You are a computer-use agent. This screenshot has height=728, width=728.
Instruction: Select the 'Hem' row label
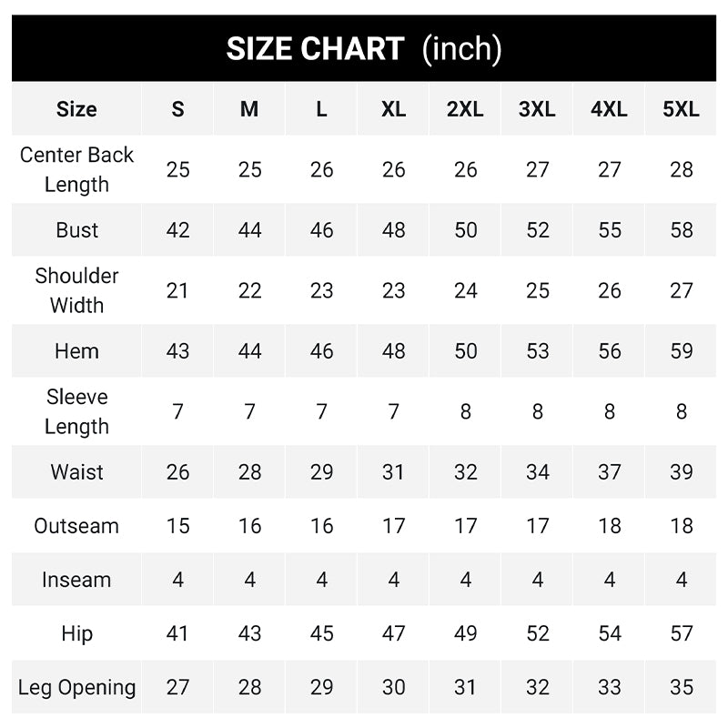(76, 351)
